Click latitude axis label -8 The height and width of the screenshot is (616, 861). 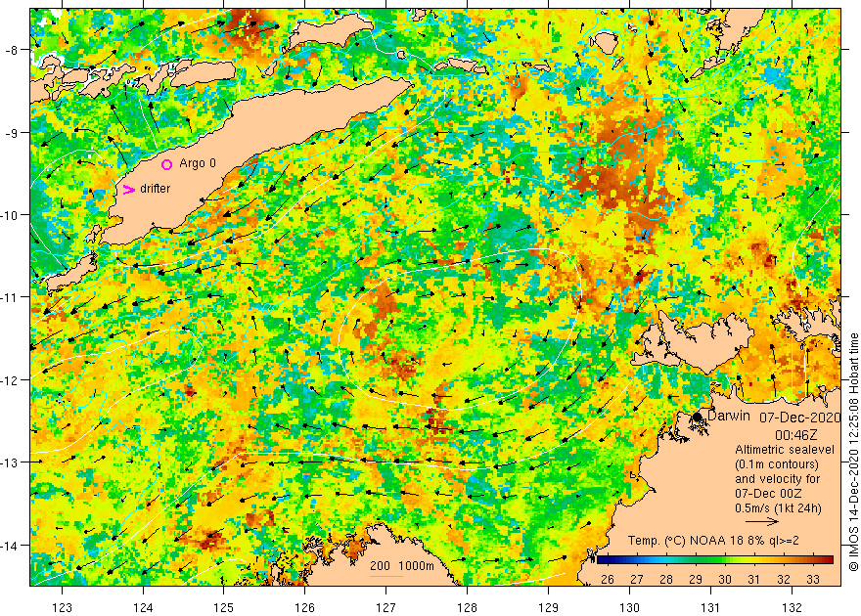(x=11, y=51)
